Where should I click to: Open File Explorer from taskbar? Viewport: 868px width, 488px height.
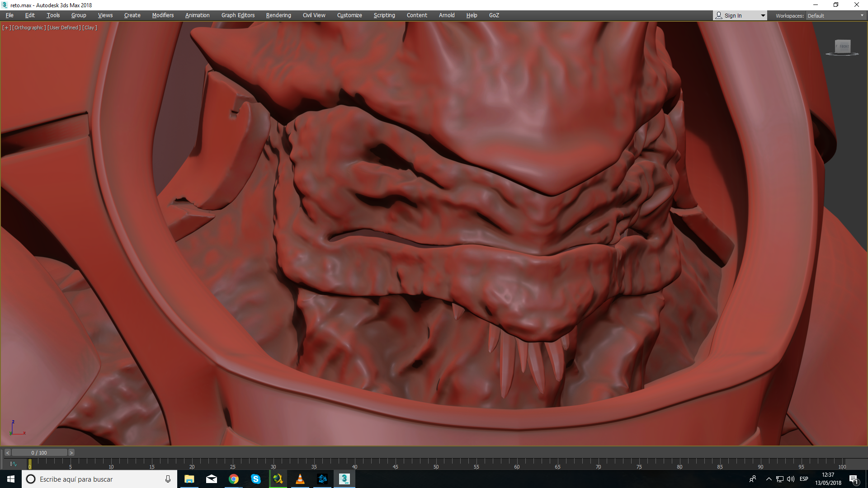pyautogui.click(x=189, y=479)
